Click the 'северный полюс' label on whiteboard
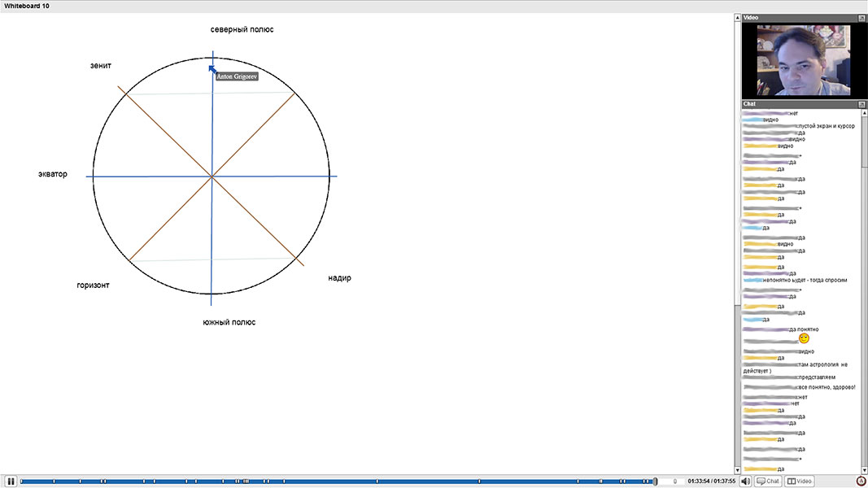This screenshot has width=868, height=488. pos(242,29)
